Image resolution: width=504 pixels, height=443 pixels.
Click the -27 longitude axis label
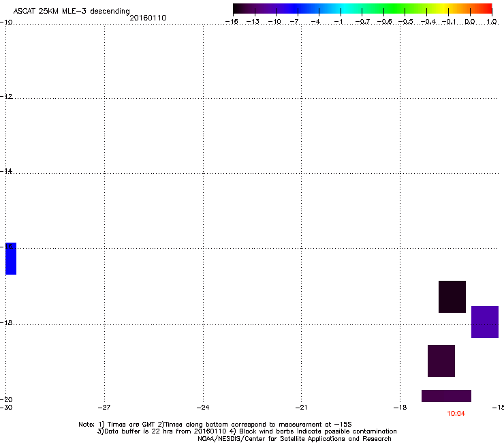click(x=104, y=408)
